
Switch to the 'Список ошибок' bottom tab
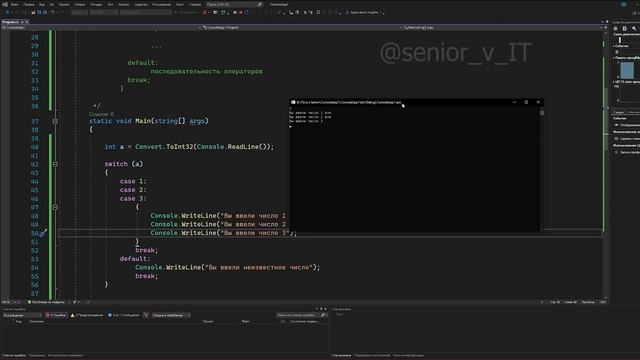[13, 356]
